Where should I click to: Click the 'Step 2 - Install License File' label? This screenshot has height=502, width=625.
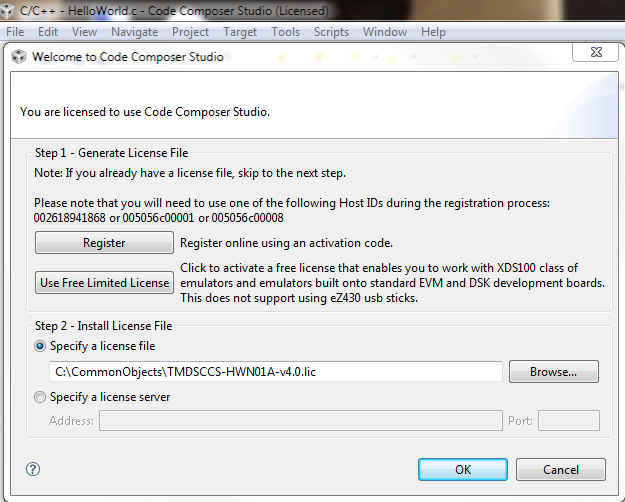pos(103,326)
